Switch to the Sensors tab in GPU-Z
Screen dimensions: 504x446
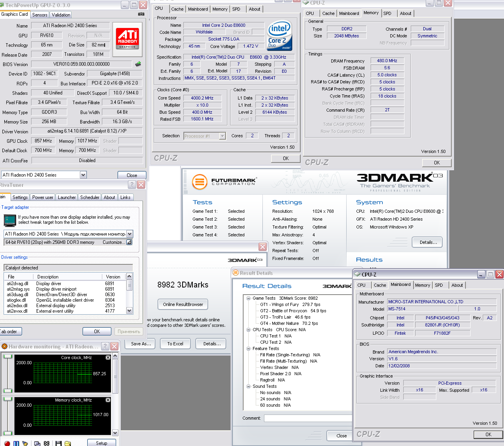40,15
